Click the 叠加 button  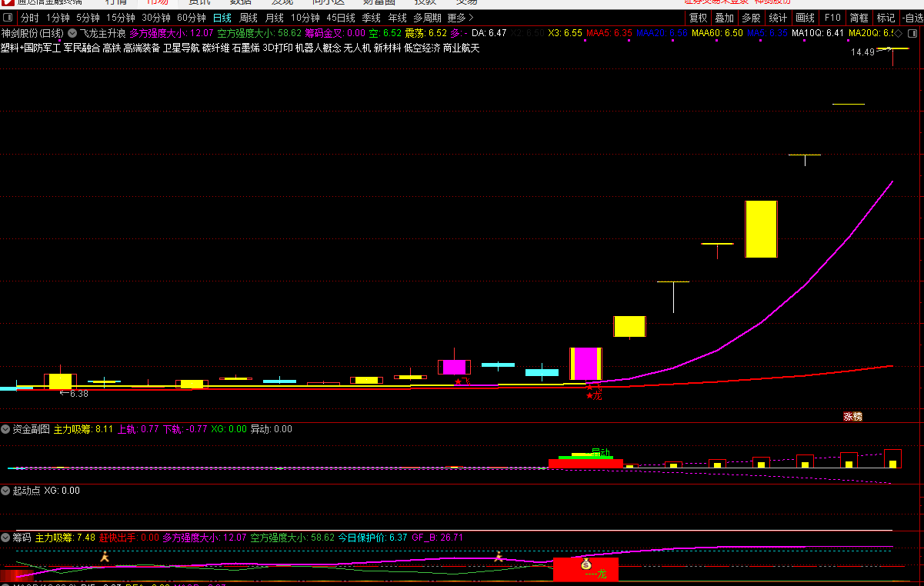(x=724, y=18)
